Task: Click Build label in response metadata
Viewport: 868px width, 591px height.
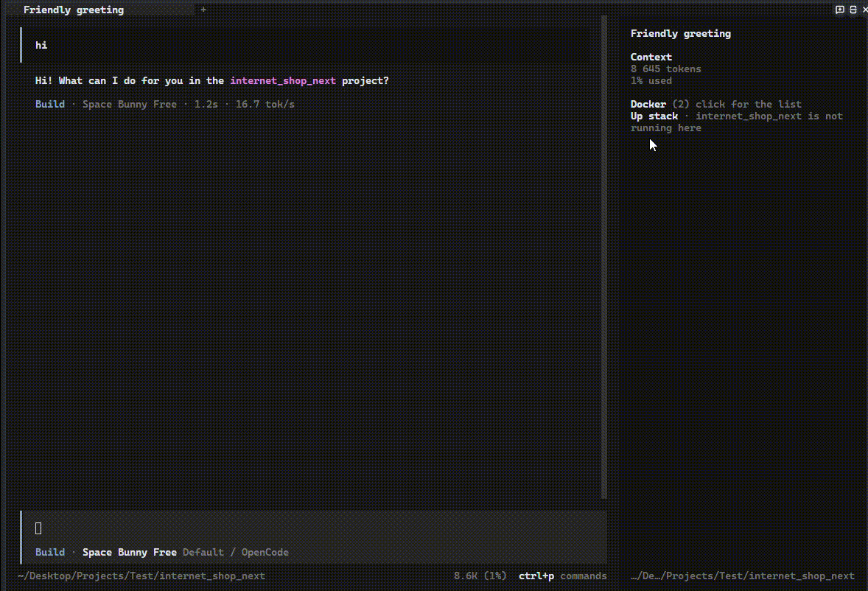Action: tap(50, 104)
